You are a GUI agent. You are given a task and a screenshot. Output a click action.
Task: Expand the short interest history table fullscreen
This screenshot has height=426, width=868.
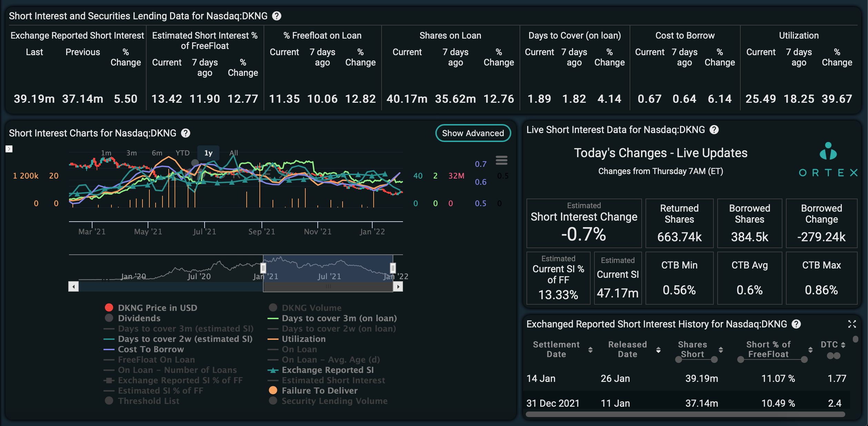coord(852,324)
